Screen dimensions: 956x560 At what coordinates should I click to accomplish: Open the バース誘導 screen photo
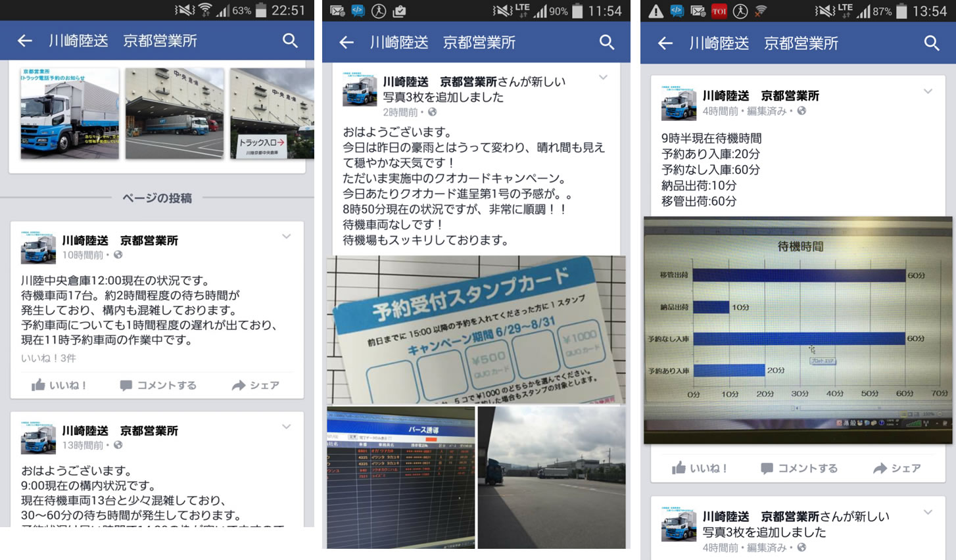click(x=400, y=477)
